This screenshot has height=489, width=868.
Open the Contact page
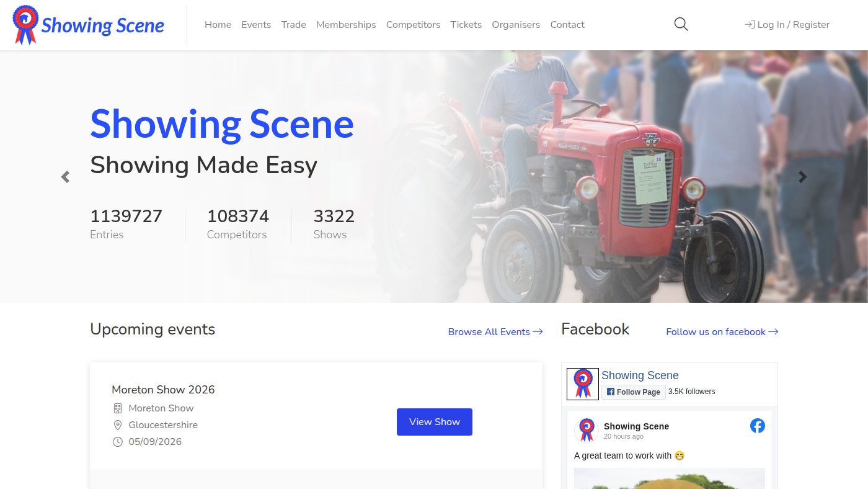567,25
